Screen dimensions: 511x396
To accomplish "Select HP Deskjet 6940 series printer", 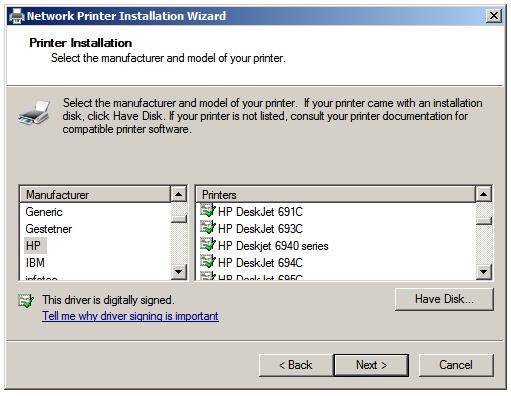I will 273,246.
